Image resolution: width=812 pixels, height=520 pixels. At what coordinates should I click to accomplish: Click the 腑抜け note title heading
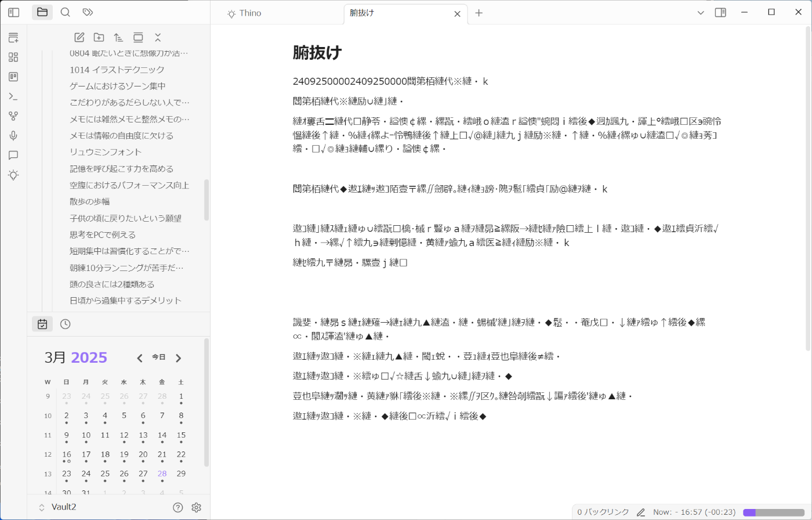pos(317,53)
